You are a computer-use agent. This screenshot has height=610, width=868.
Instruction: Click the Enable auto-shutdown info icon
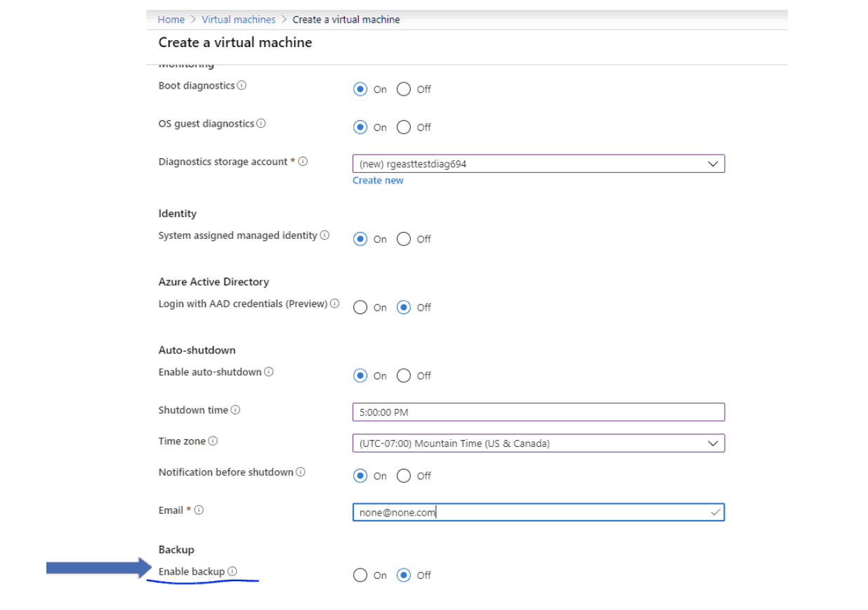pyautogui.click(x=268, y=372)
